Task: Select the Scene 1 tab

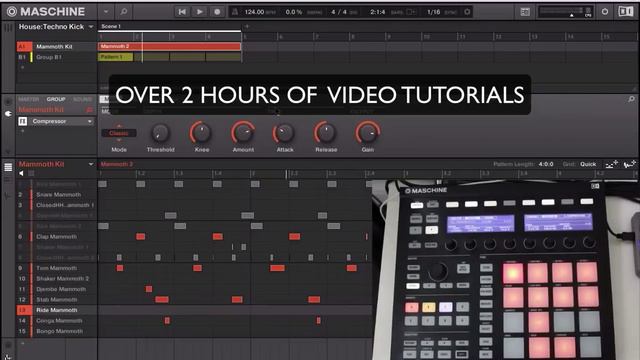Action: click(x=111, y=26)
